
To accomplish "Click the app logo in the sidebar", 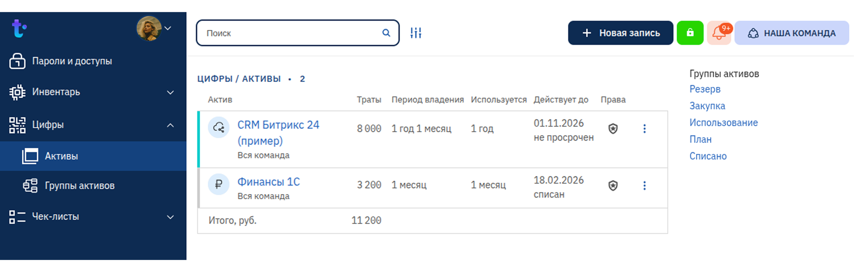I will pyautogui.click(x=19, y=29).
